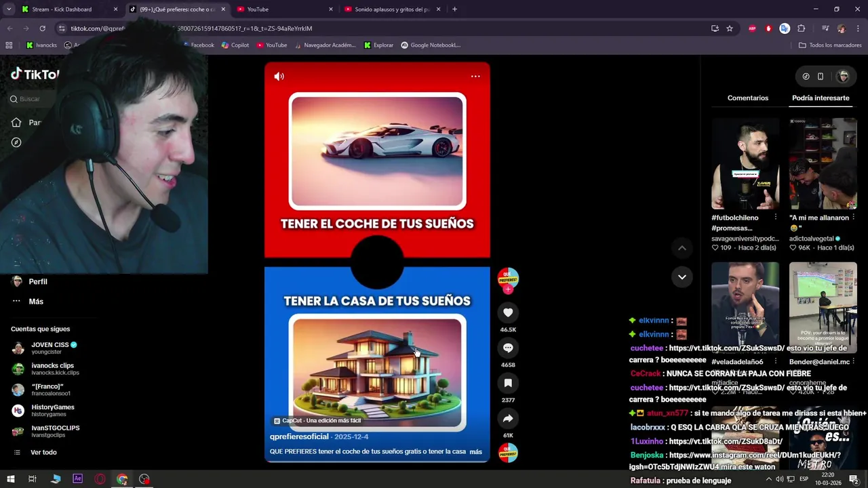The width and height of the screenshot is (868, 488).
Task: Click the TikTok home icon in sidebar
Action: pyautogui.click(x=16, y=123)
